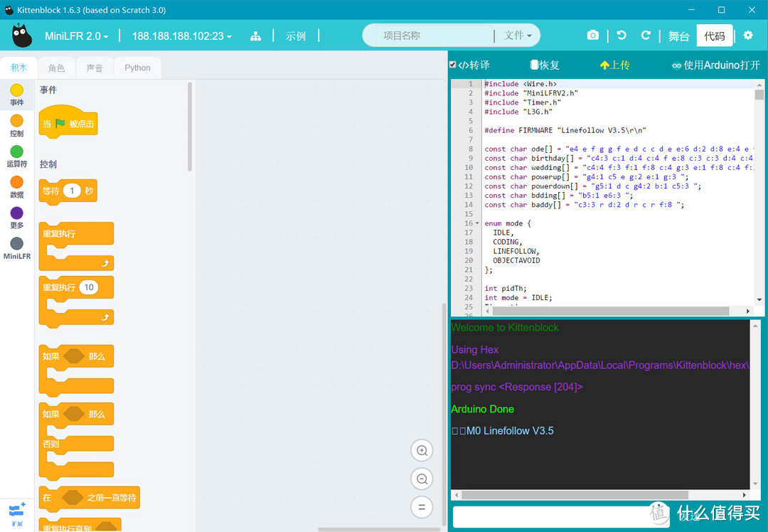The height and width of the screenshot is (532, 768).
Task: Click the 'LINEFOLLOW,' enum entry in code
Action: tap(516, 251)
